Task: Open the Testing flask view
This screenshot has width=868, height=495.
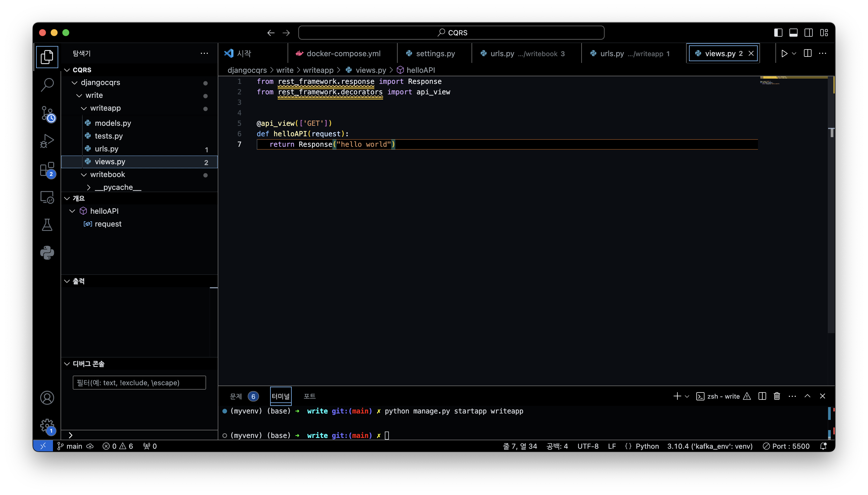Action: tap(47, 225)
